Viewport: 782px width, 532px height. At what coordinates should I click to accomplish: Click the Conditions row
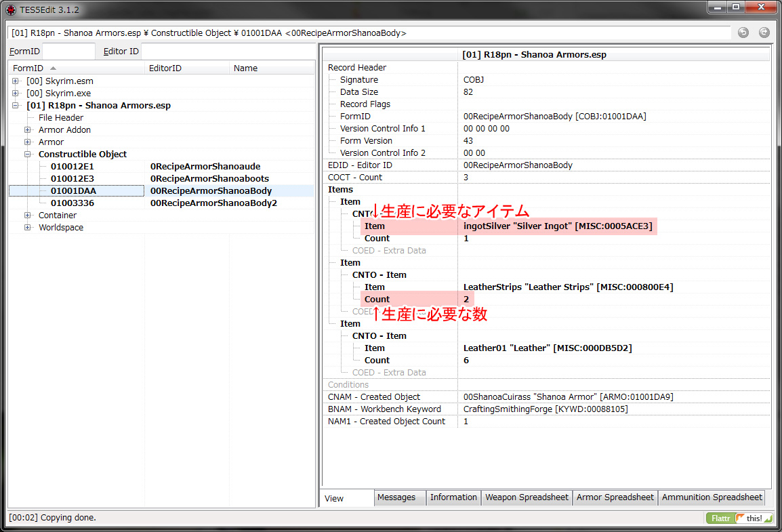(546, 385)
